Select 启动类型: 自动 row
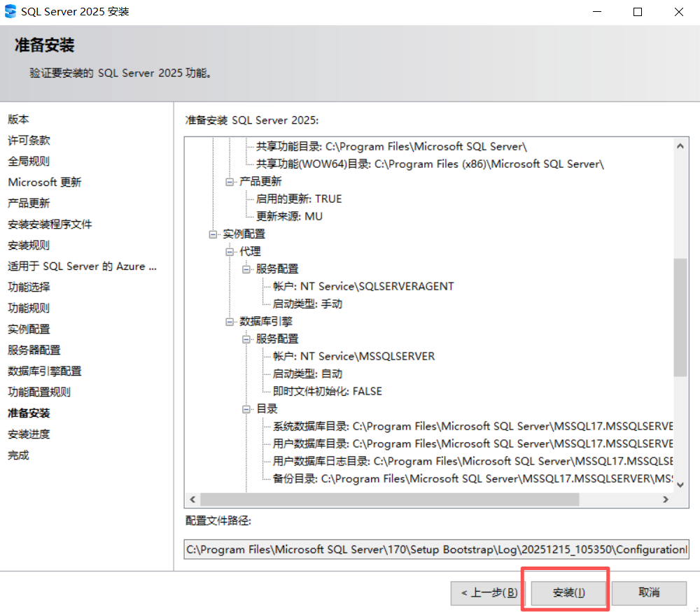 click(307, 373)
